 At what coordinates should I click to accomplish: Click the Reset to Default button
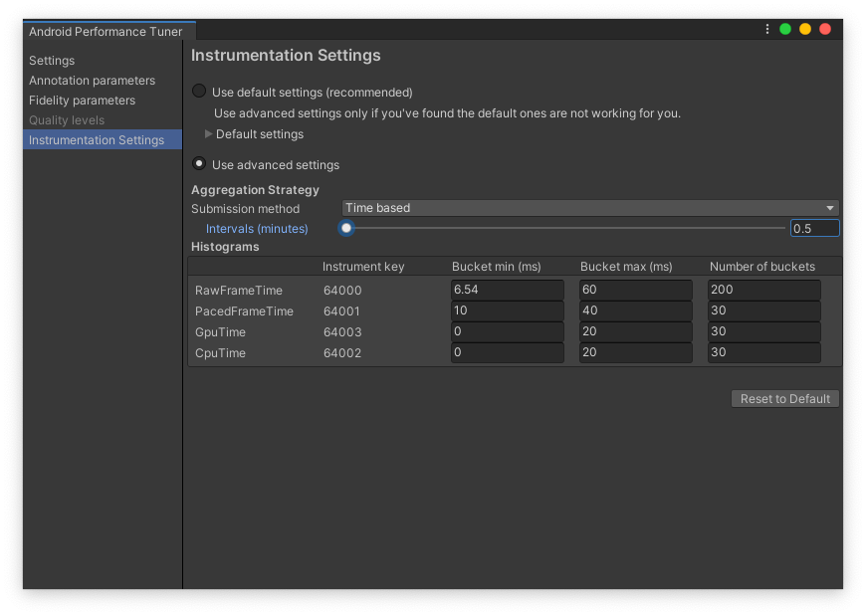785,399
